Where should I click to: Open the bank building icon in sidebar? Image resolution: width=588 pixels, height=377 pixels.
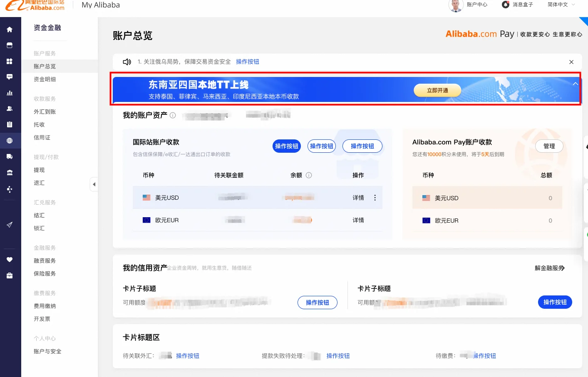click(x=10, y=173)
